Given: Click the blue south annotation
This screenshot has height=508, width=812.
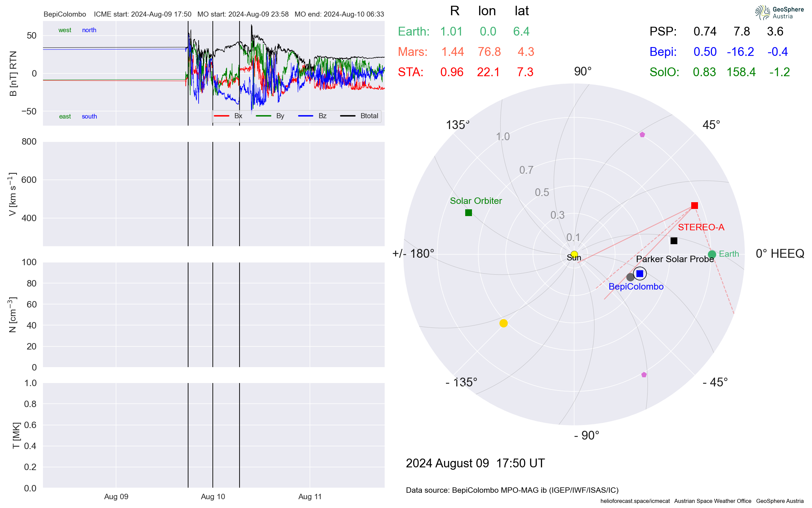Looking at the screenshot, I should pyautogui.click(x=89, y=117).
